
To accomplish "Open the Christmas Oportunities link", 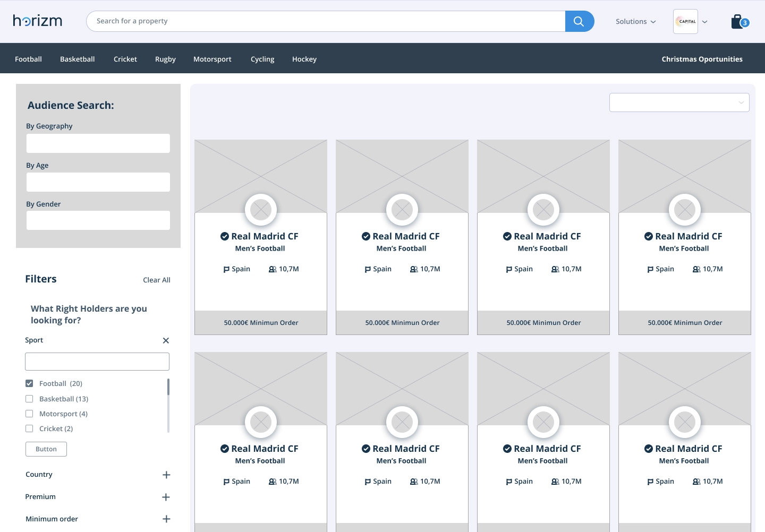I will (702, 59).
